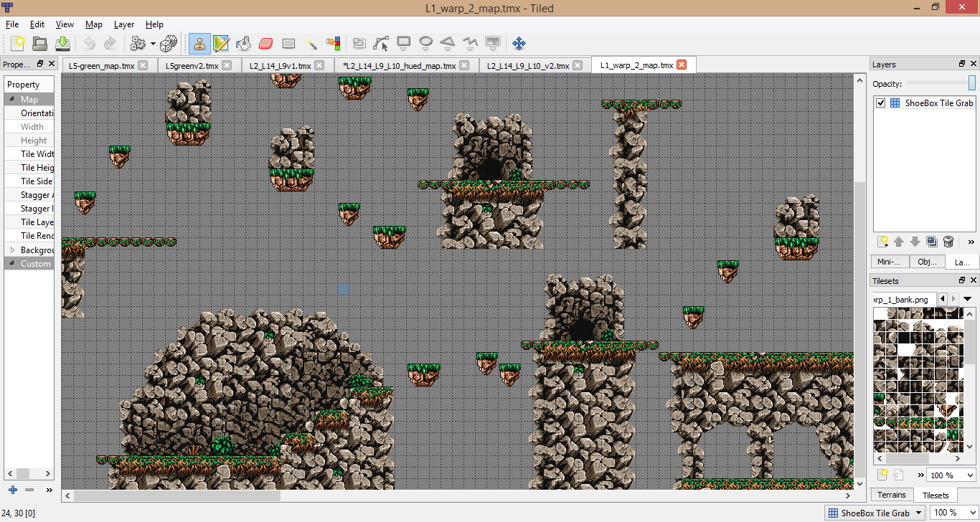Click the horizontal scrollbar under the map
This screenshot has width=980, height=522.
point(176,495)
